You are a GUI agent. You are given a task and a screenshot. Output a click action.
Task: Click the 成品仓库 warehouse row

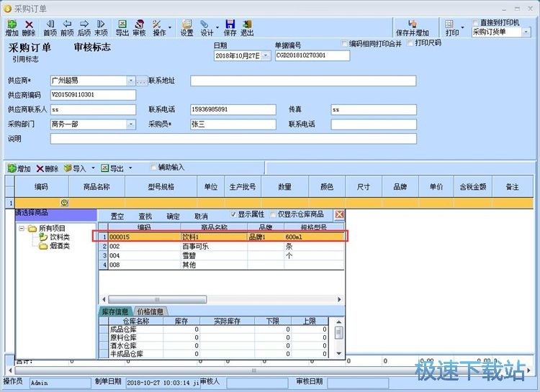pyautogui.click(x=214, y=329)
